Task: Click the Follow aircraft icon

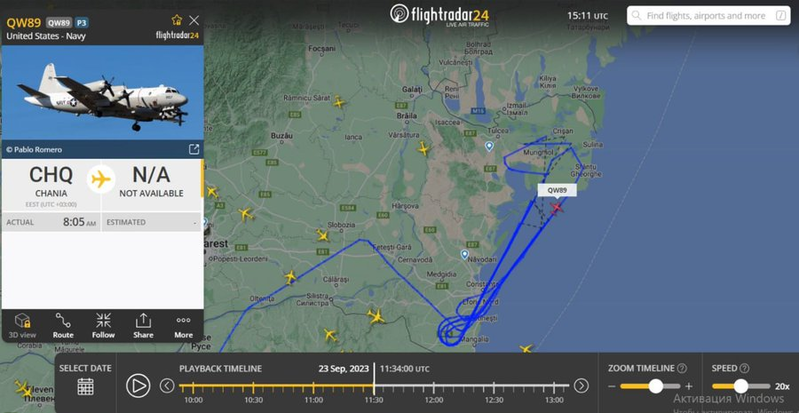Action: (x=103, y=325)
